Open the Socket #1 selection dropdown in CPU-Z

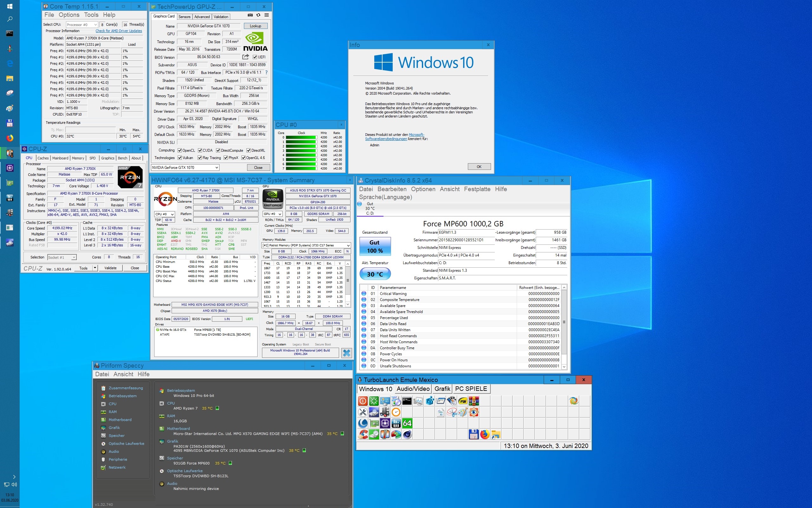click(62, 257)
